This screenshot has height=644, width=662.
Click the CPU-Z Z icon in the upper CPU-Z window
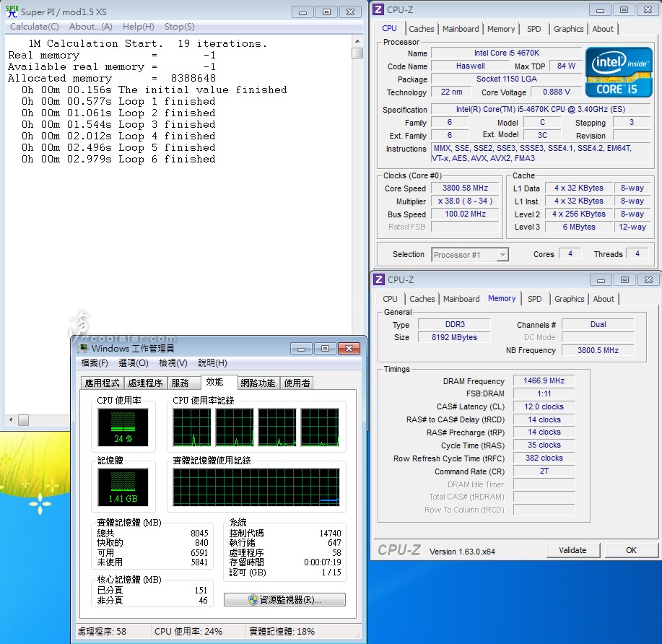[379, 9]
